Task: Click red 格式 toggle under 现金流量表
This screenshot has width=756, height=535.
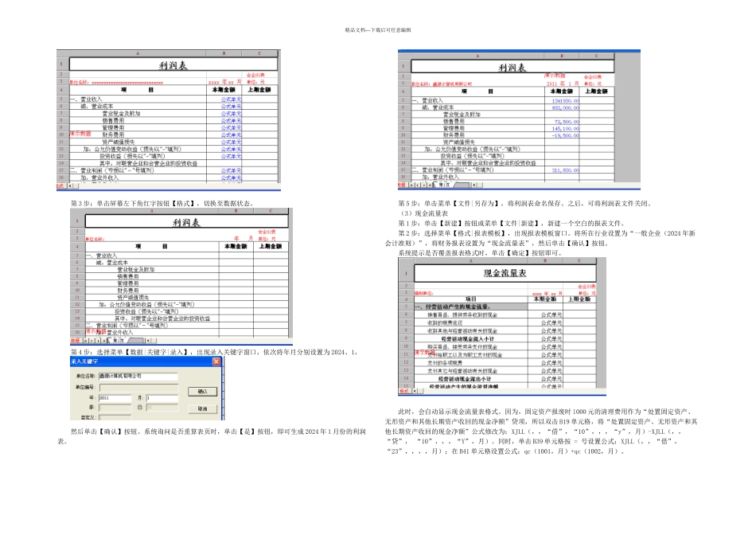Action: [x=404, y=391]
